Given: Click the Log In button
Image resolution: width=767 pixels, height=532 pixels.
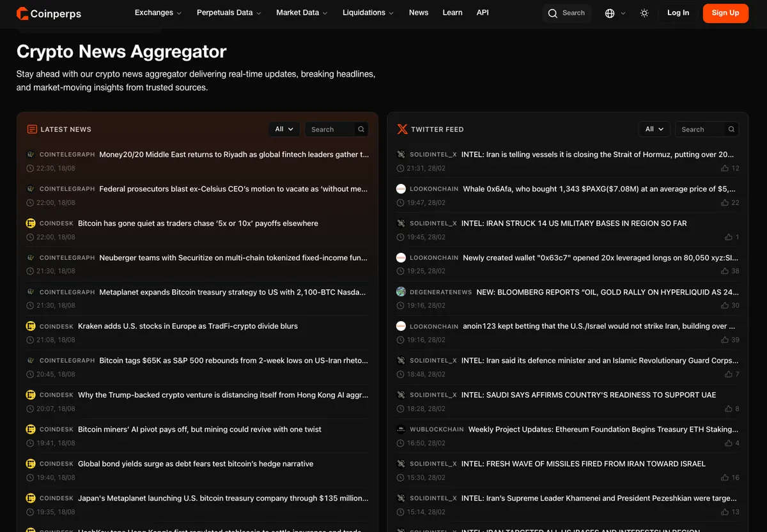Looking at the screenshot, I should (x=678, y=13).
